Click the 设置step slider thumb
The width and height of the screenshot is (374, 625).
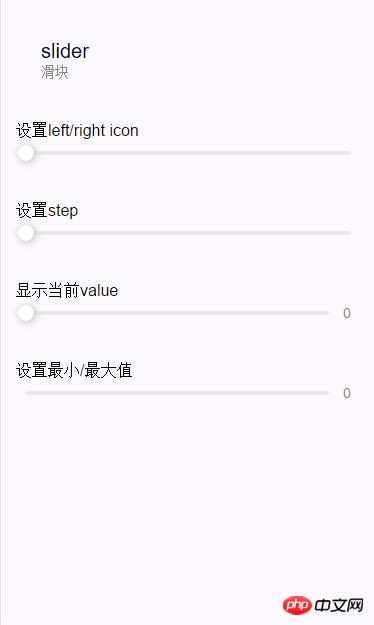click(26, 233)
